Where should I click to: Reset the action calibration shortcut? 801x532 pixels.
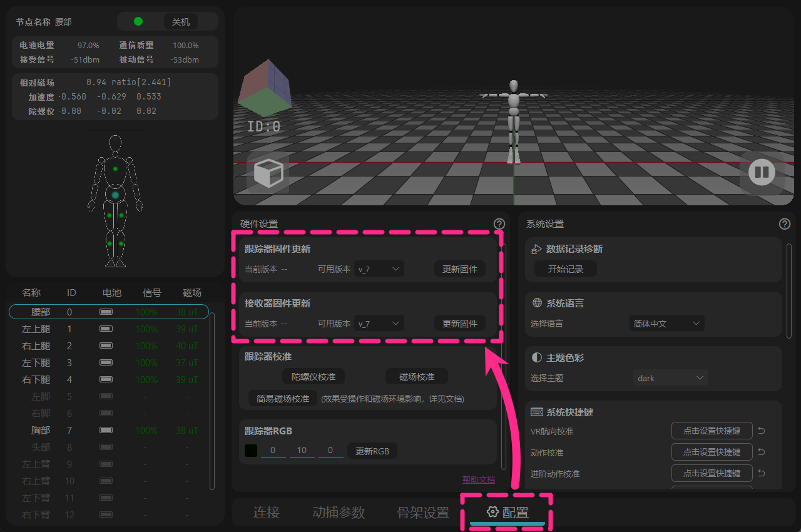coord(762,452)
